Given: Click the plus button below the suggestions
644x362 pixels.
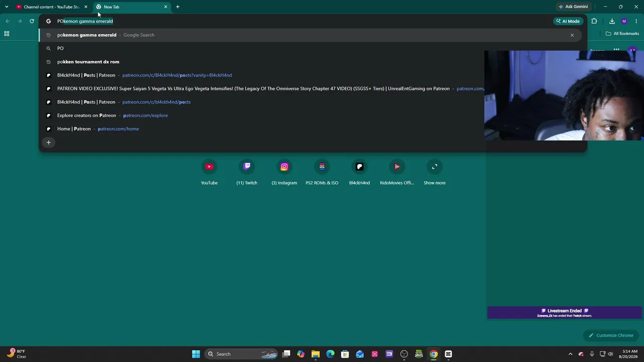Looking at the screenshot, I should point(49,142).
